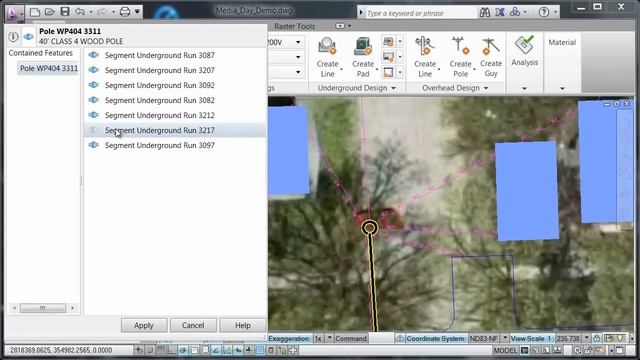This screenshot has height=360, width=640.
Task: Click the Open file icon
Action: point(49,12)
